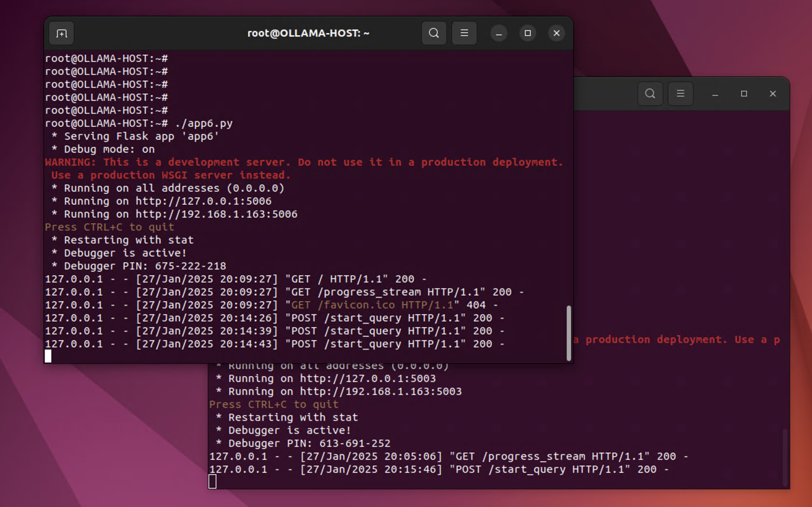Focus background terminal at its hollow cursor
Viewport: 812px width, 507px height.
pos(212,482)
